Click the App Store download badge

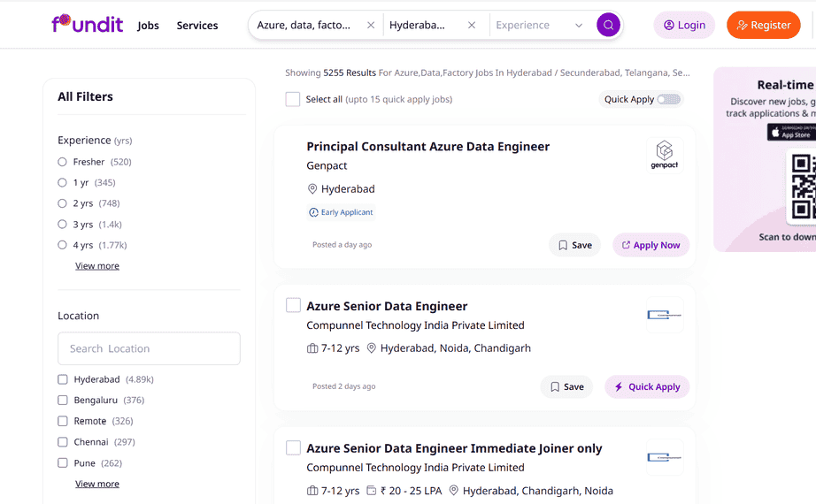[791, 133]
